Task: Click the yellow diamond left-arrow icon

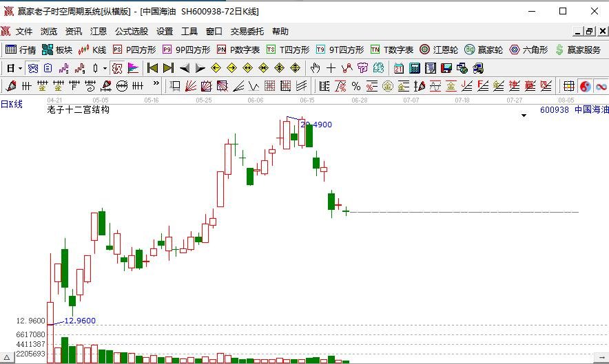Action: click(216, 69)
